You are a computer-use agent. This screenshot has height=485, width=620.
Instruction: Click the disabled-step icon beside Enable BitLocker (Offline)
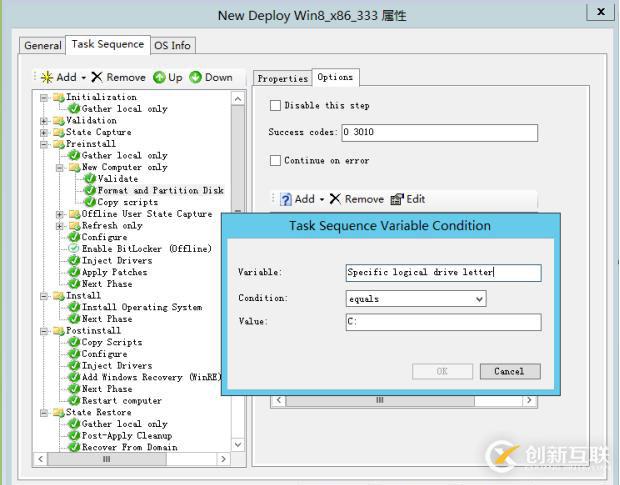[74, 249]
